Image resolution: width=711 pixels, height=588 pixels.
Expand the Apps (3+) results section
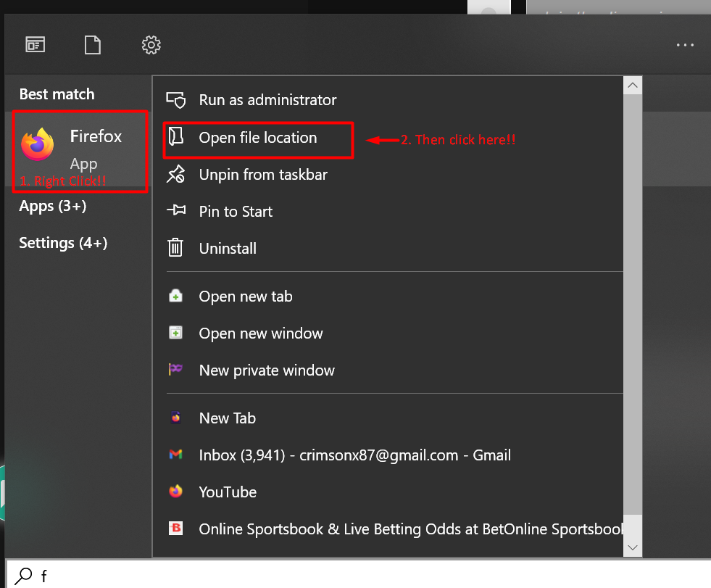click(x=53, y=207)
